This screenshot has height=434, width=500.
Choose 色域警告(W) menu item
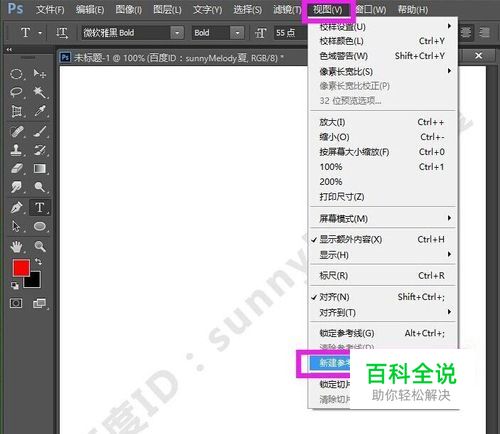(x=383, y=56)
